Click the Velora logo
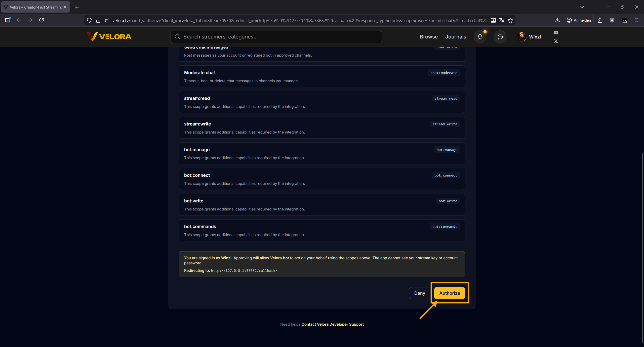Image resolution: width=644 pixels, height=347 pixels. pos(109,37)
